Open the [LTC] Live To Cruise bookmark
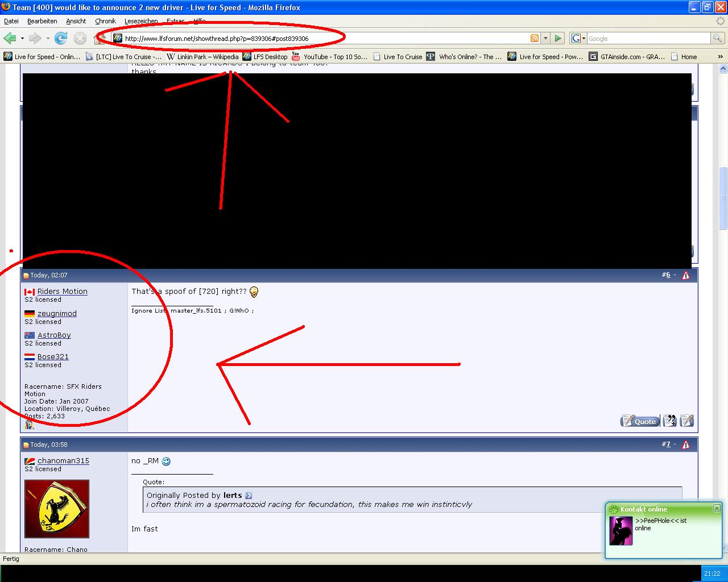The width and height of the screenshot is (728, 582). [123, 57]
